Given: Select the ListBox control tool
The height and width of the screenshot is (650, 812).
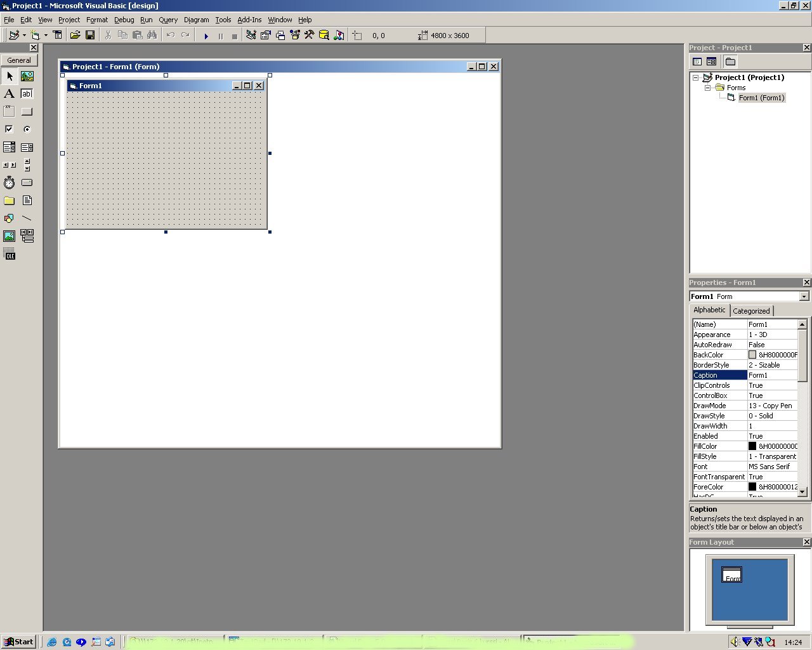Looking at the screenshot, I should coord(27,147).
